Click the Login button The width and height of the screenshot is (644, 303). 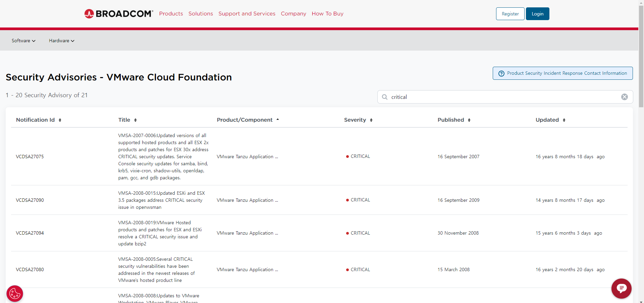coord(537,14)
